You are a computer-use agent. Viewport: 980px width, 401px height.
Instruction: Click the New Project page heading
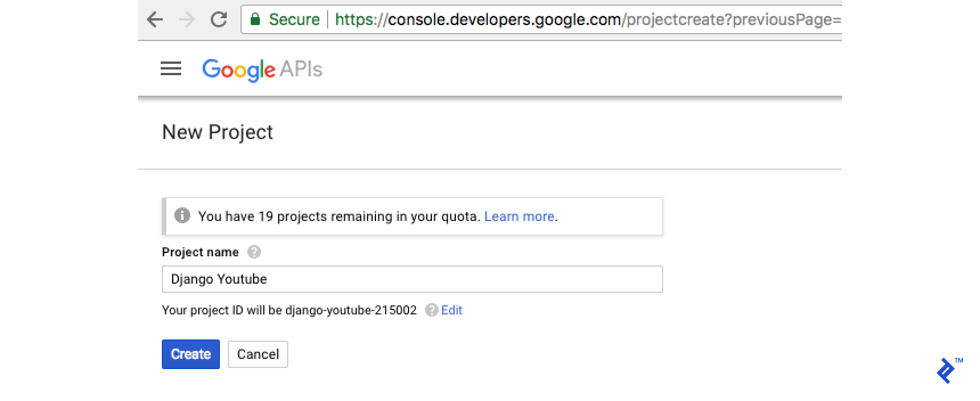[218, 132]
